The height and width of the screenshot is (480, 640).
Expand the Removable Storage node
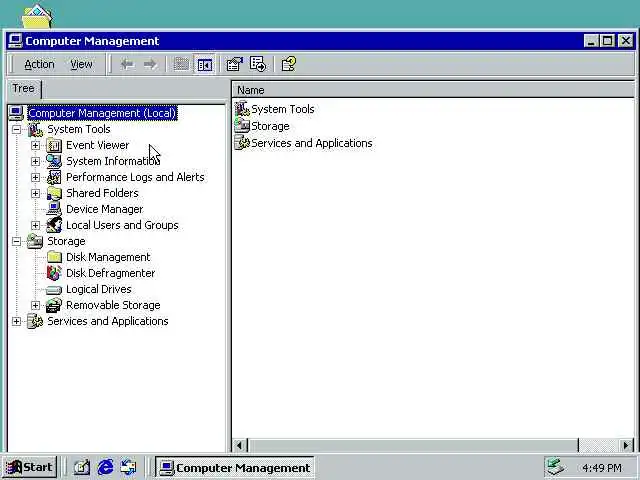(x=36, y=305)
